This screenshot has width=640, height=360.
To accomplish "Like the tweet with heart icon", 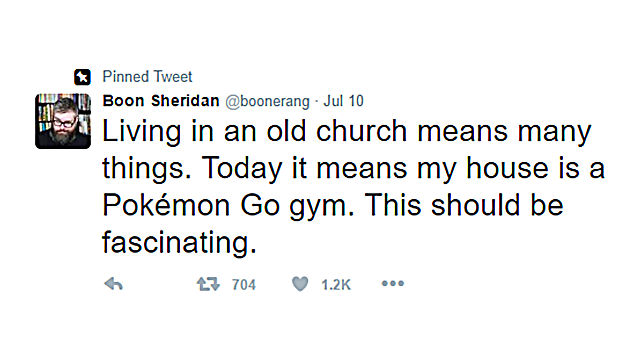I will tap(300, 284).
